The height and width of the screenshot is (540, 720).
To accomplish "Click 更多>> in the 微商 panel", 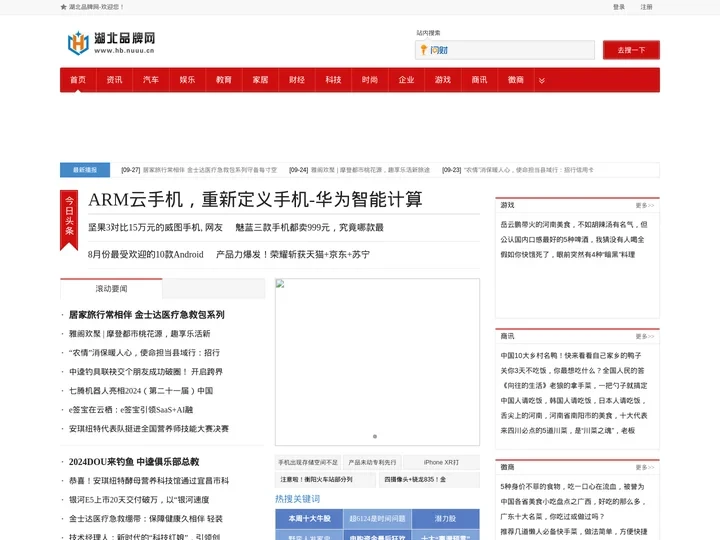I will click(x=645, y=467).
